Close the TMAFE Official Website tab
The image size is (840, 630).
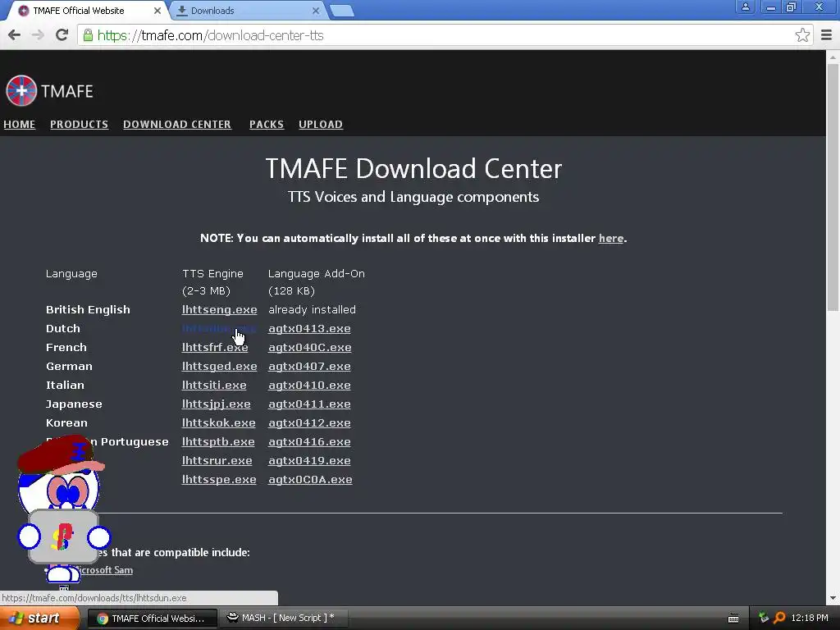point(157,11)
